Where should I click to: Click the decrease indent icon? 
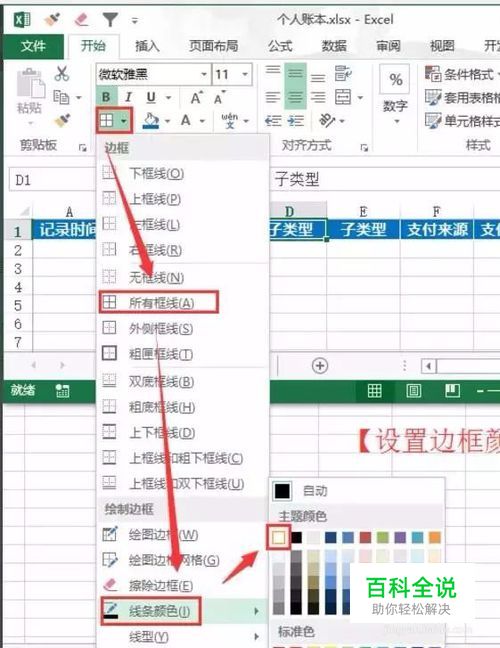pos(273,121)
